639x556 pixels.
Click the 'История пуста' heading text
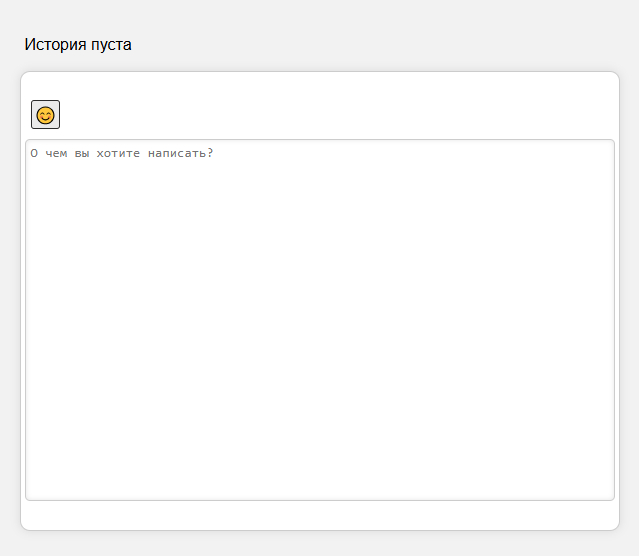pos(78,44)
